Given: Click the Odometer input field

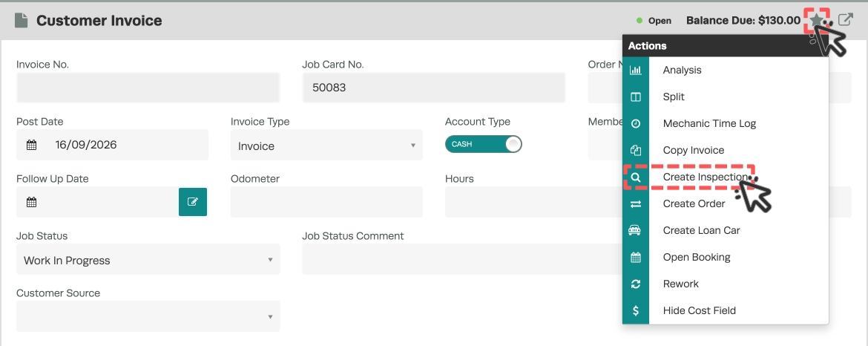Looking at the screenshot, I should pos(326,202).
